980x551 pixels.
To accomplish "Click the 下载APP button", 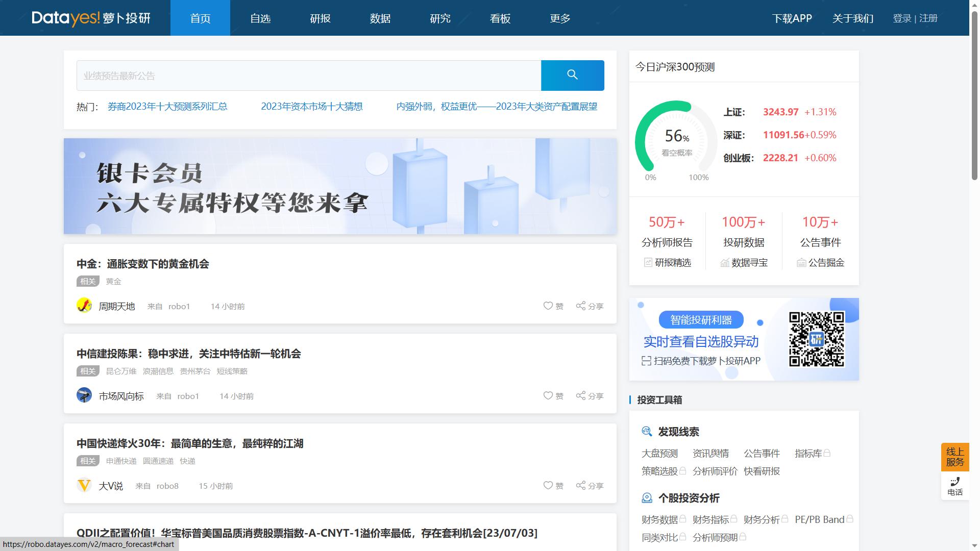I will coord(792,18).
